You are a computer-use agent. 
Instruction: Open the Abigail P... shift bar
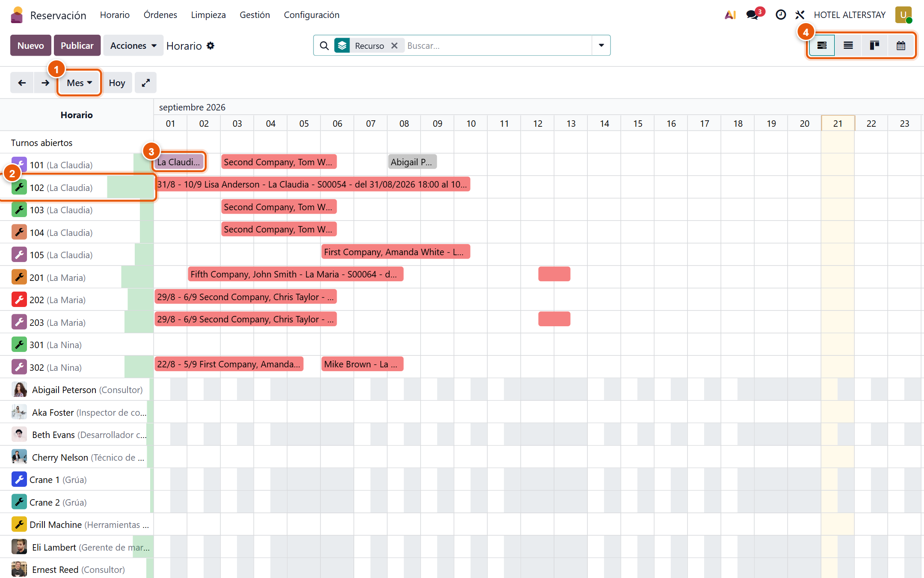tap(412, 162)
